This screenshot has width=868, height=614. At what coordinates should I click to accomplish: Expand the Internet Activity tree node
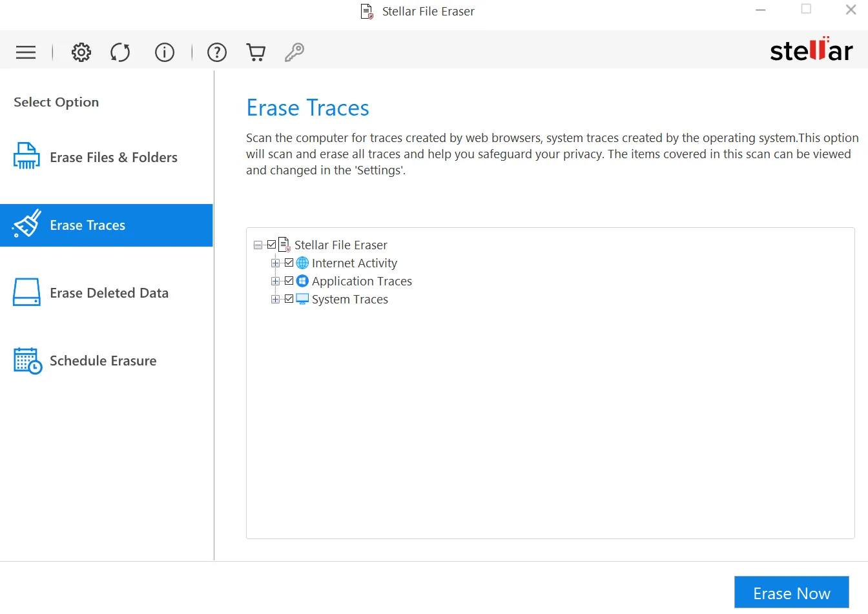point(275,263)
